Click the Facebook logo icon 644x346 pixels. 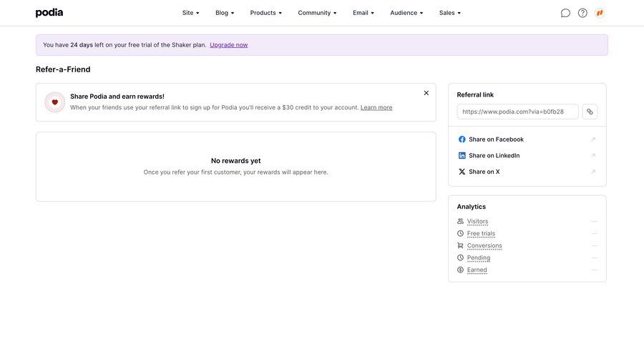(462, 139)
